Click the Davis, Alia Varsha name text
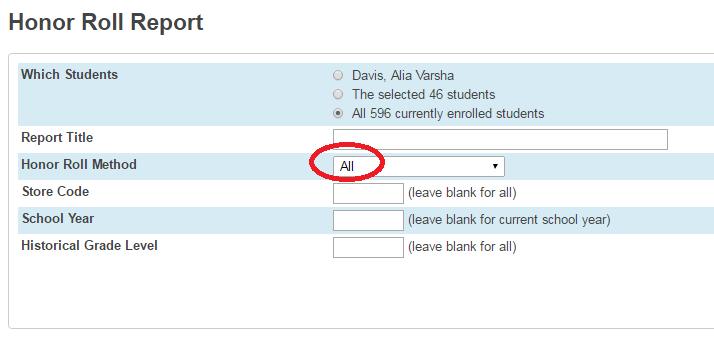Image resolution: width=714 pixels, height=360 pixels. pyautogui.click(x=403, y=75)
